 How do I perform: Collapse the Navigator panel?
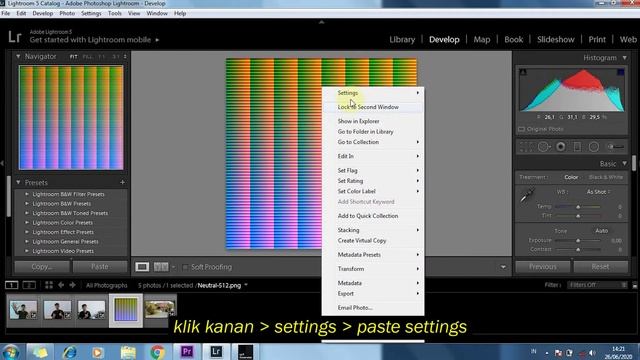click(x=18, y=56)
